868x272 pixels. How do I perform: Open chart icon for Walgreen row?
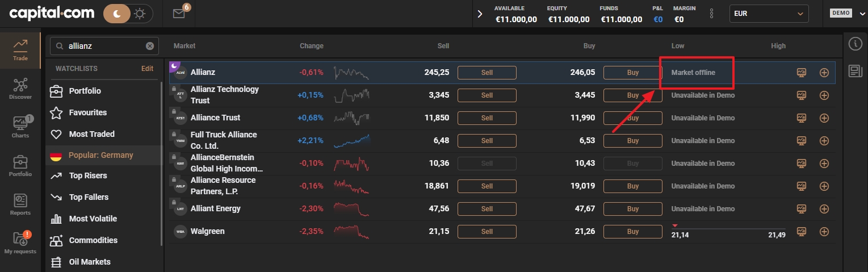click(x=802, y=232)
